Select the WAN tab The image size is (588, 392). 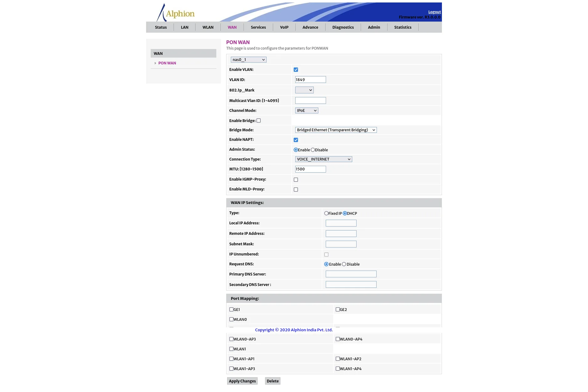pyautogui.click(x=232, y=27)
